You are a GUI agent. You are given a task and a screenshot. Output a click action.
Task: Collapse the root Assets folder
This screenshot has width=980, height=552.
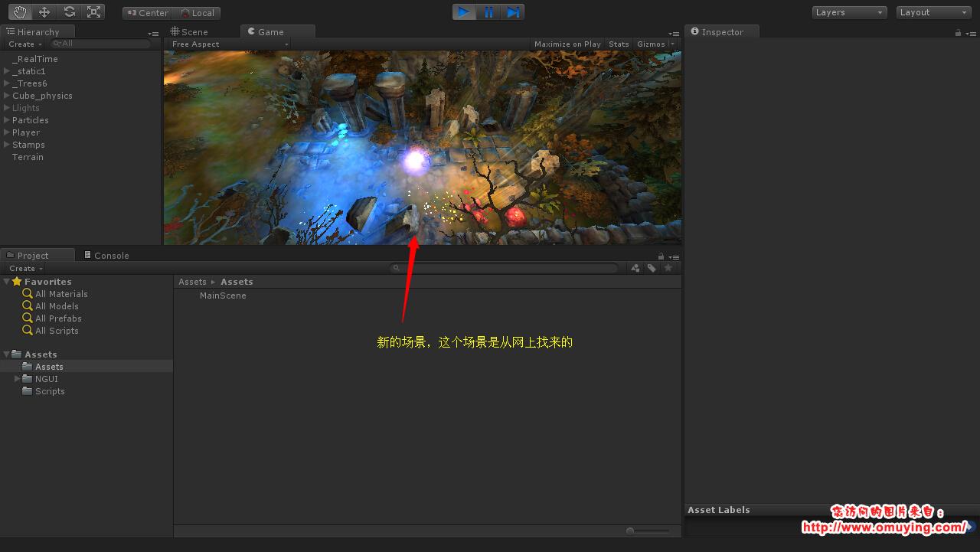[7, 354]
